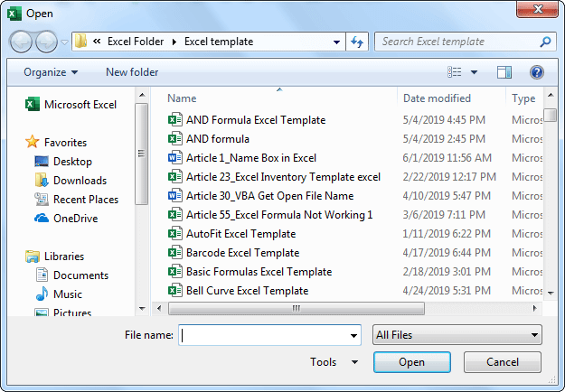Select file AND Formula Excel Template

coord(247,120)
